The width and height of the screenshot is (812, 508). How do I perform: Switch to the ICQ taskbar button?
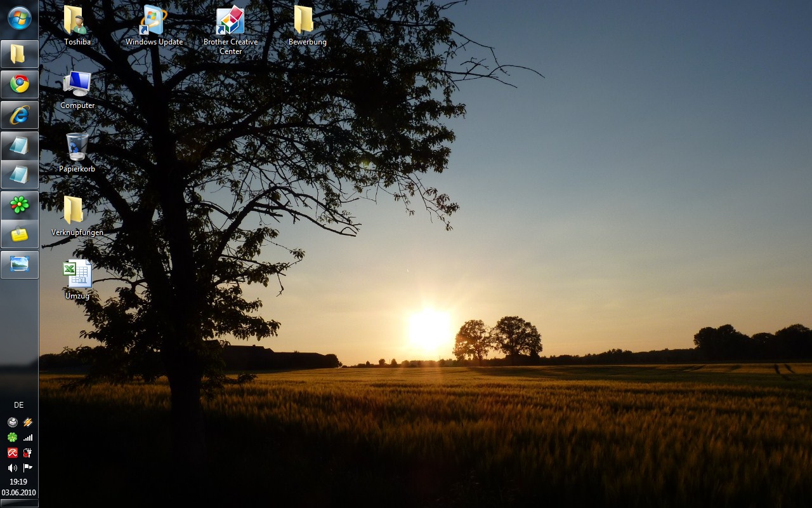pos(19,204)
